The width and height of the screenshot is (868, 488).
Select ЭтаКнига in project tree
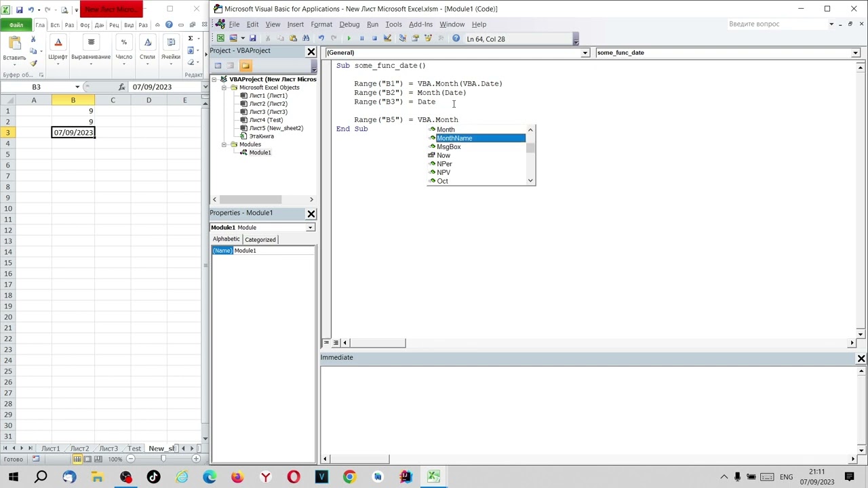[x=262, y=136]
